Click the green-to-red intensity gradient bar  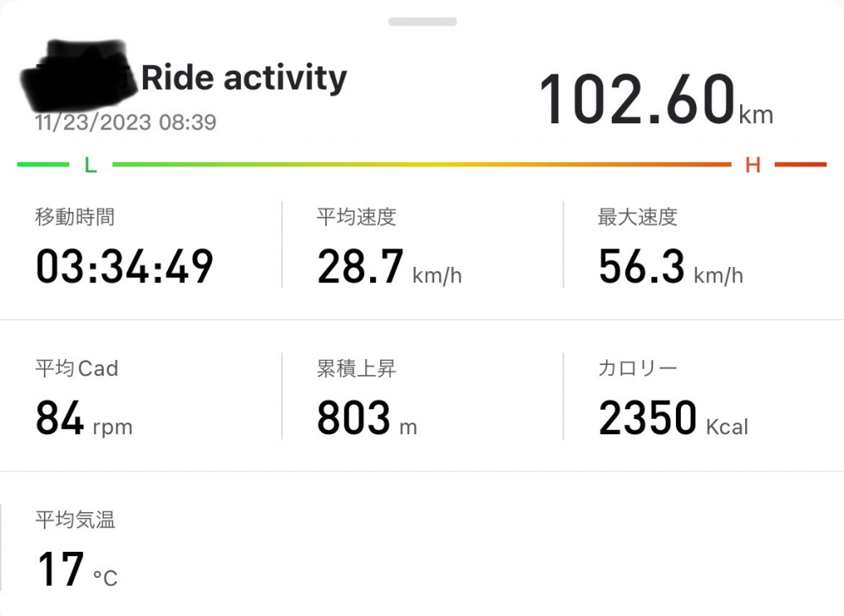[421, 165]
